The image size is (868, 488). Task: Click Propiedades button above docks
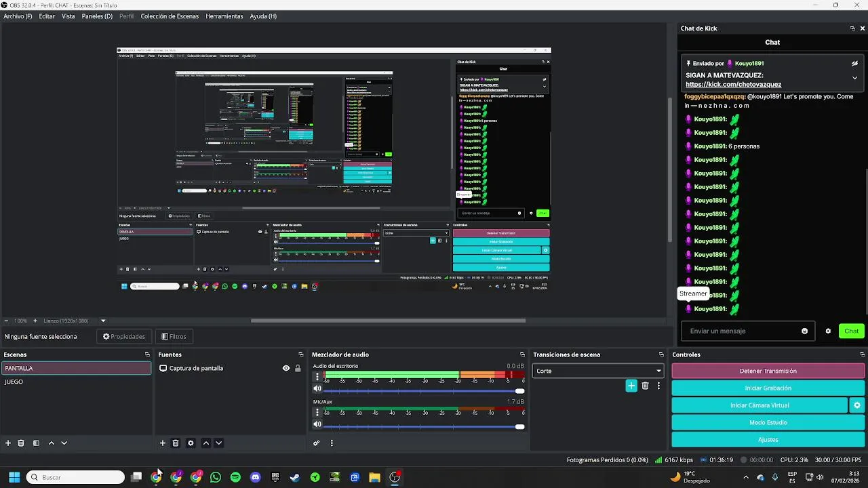[124, 336]
